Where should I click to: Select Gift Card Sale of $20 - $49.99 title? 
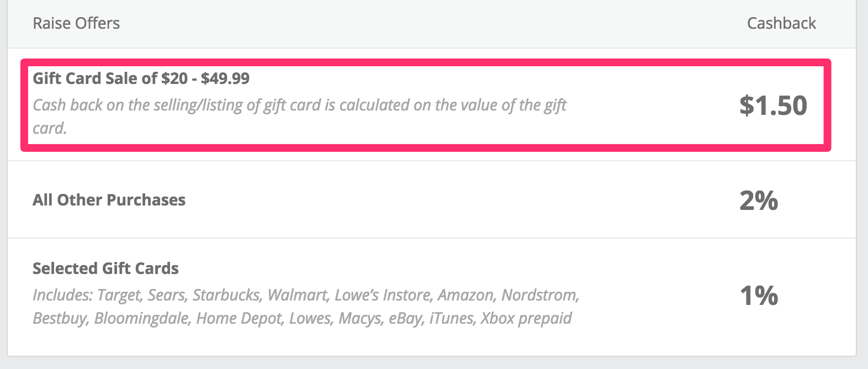click(141, 78)
